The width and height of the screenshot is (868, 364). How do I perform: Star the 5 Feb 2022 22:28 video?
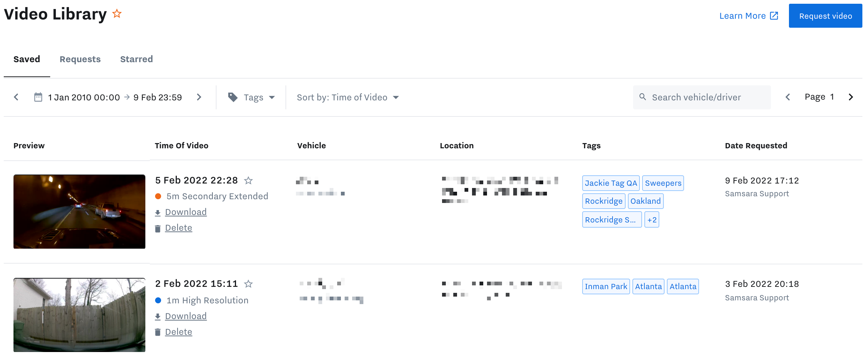248,181
